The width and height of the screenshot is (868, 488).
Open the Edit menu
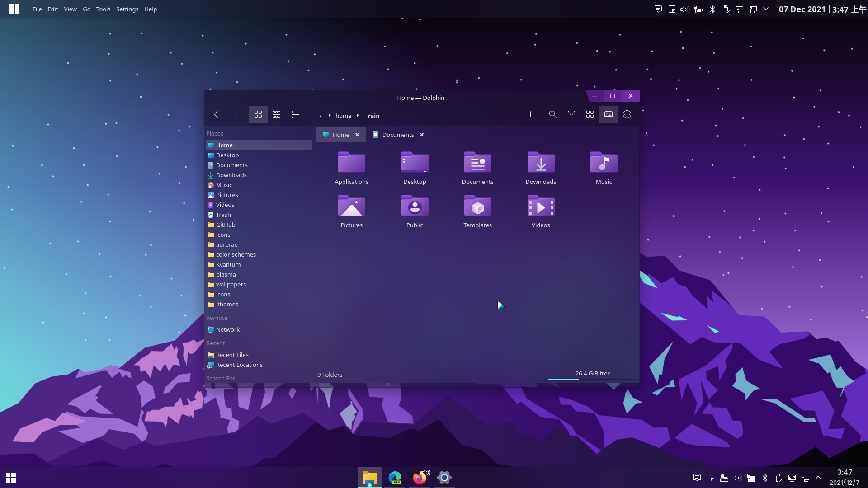[53, 9]
